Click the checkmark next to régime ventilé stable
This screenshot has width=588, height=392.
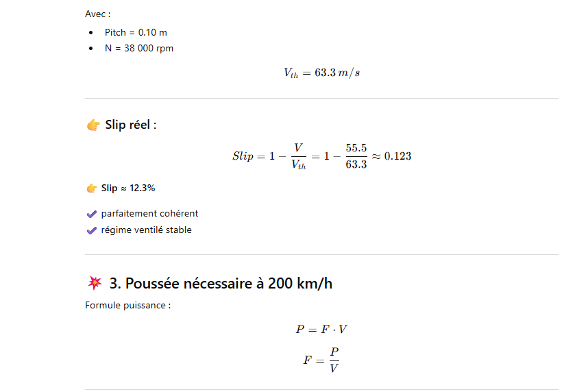pos(92,230)
